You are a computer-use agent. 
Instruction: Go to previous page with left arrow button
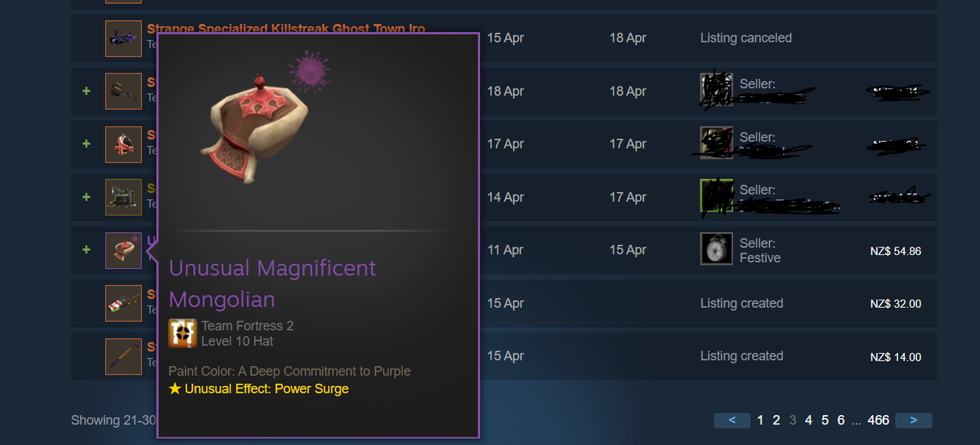point(733,420)
